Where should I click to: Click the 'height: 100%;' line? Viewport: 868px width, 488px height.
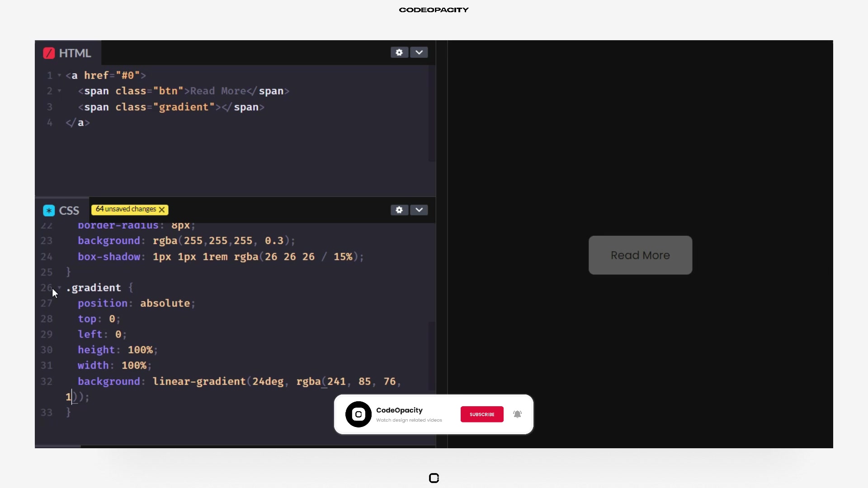[x=118, y=350]
